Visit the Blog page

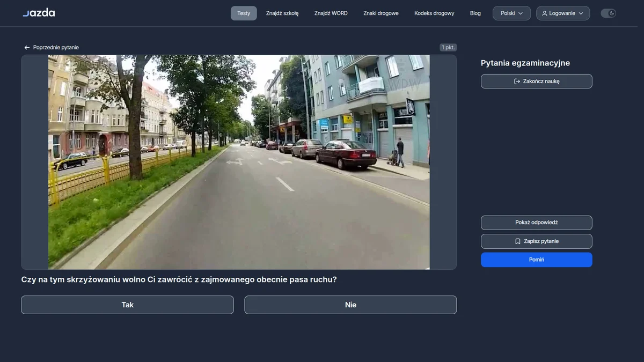coord(475,13)
